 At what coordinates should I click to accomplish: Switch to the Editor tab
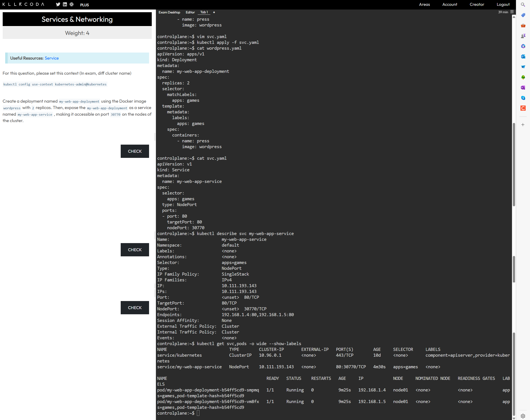tap(190, 12)
